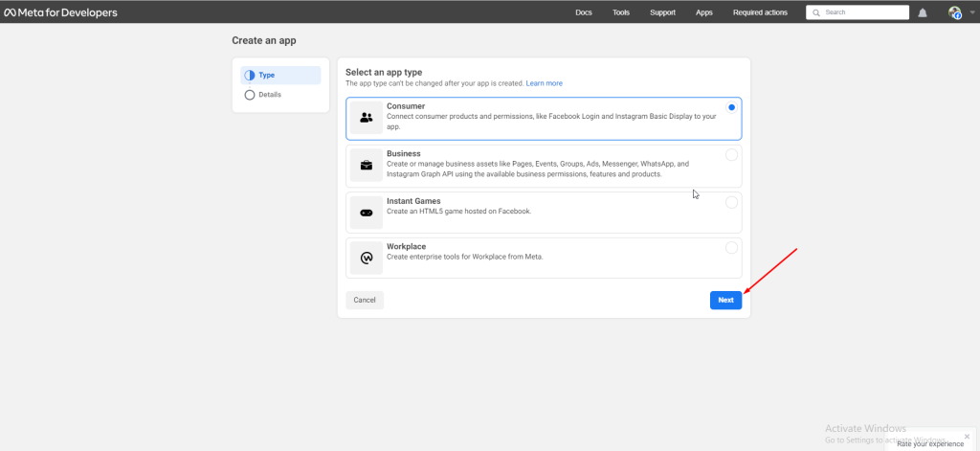Click the Rate your experience prompt
The height and width of the screenshot is (451, 980).
point(930,444)
